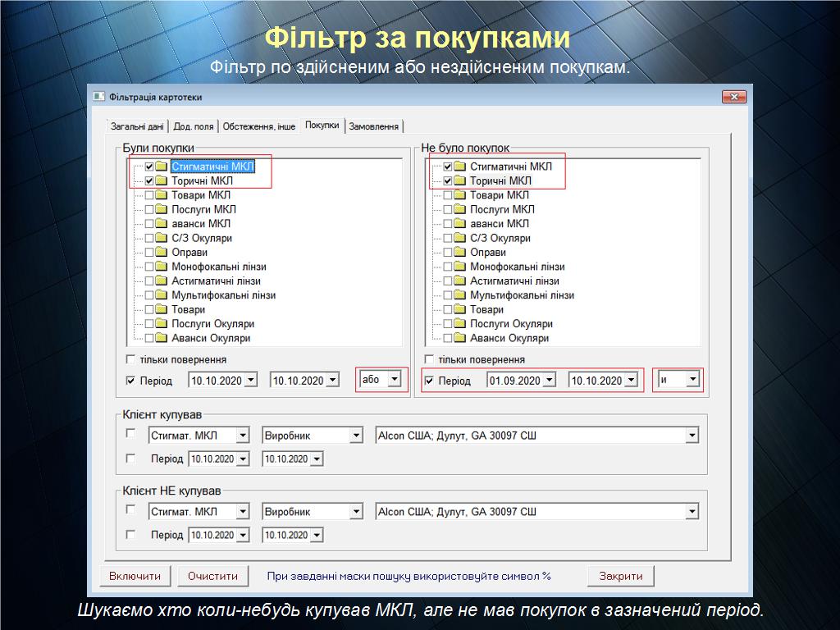
Task: Click the folder icon next to Оправи in Були покупки
Action: pos(162,253)
